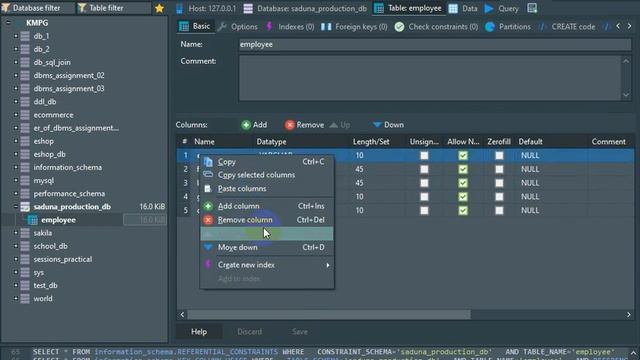Click the Help button
This screenshot has height=360, width=640.
point(199,332)
